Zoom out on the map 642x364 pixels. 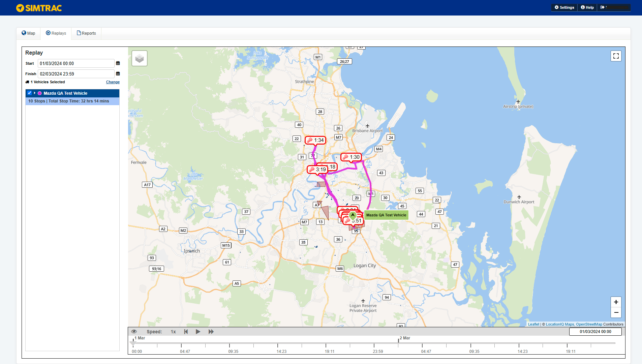coord(616,312)
